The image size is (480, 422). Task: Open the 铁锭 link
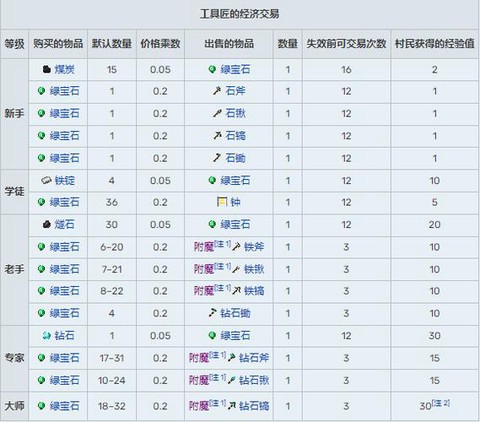65,180
